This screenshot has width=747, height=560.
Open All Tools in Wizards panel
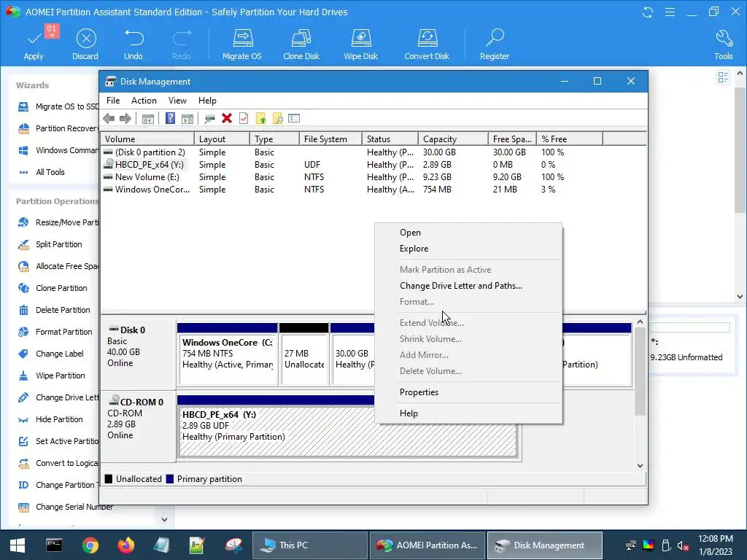click(50, 172)
